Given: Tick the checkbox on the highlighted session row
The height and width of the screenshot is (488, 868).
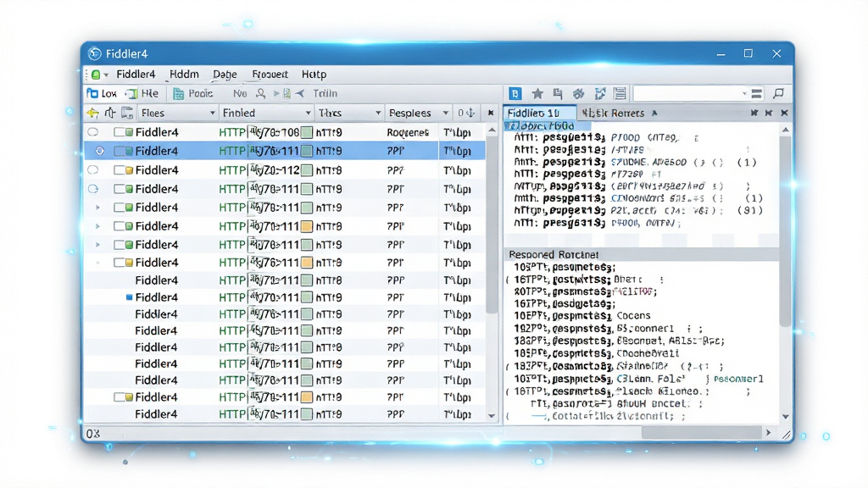Looking at the screenshot, I should [x=119, y=151].
